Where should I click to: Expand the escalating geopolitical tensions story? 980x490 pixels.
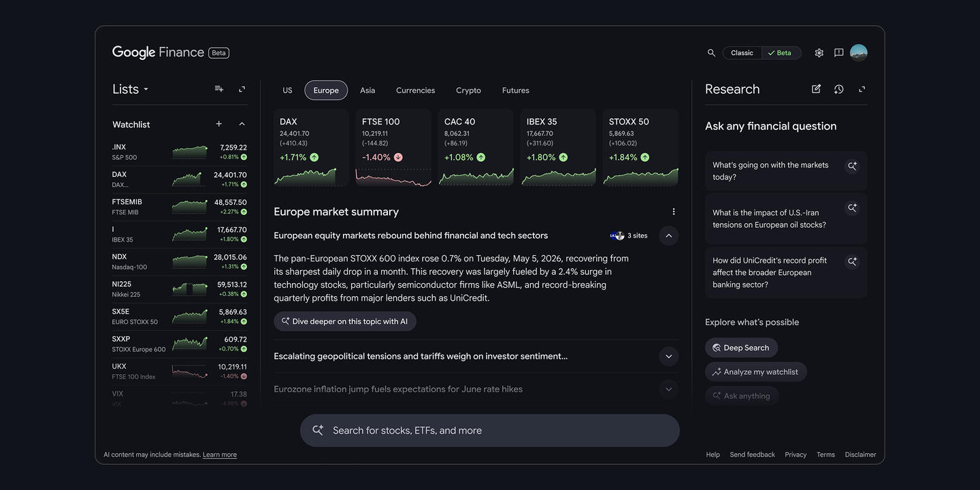669,356
